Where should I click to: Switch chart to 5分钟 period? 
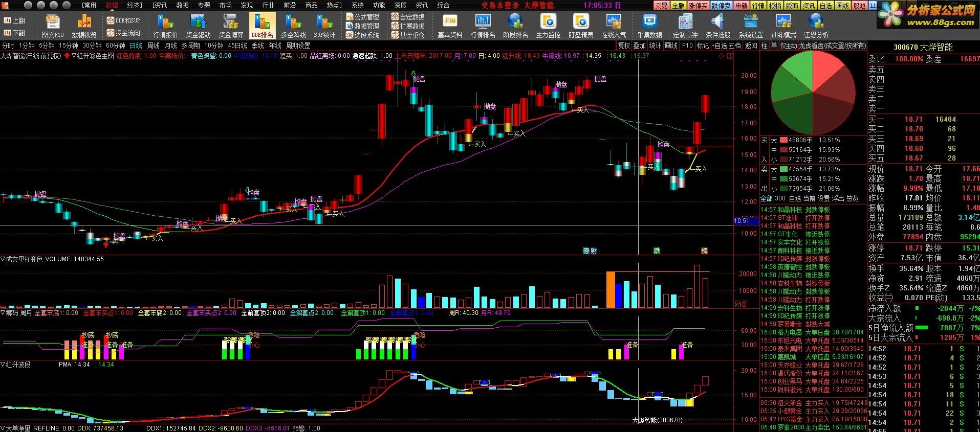(x=47, y=46)
